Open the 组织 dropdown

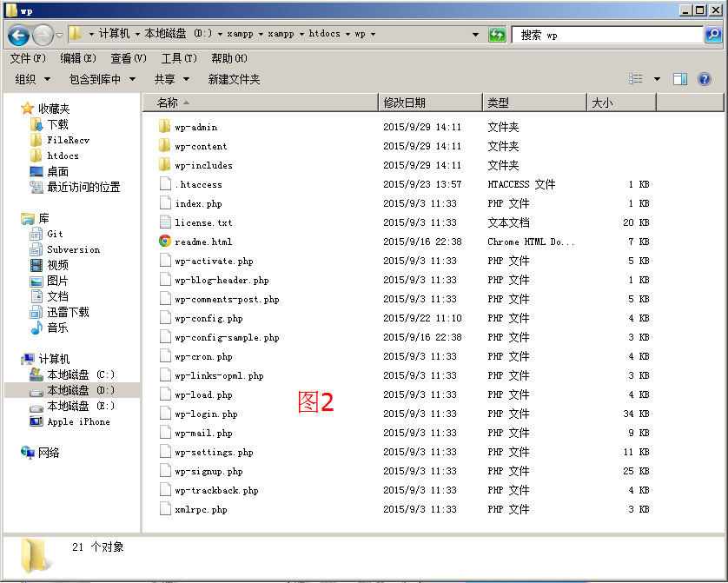pyautogui.click(x=32, y=79)
